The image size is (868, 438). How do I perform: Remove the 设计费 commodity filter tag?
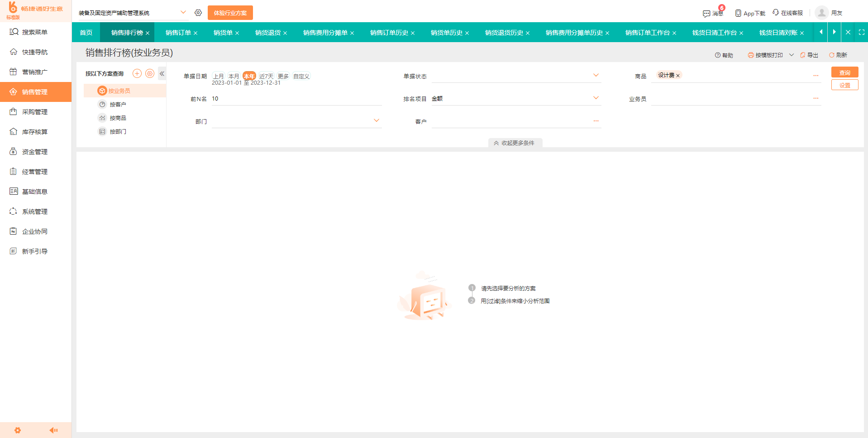(x=677, y=75)
